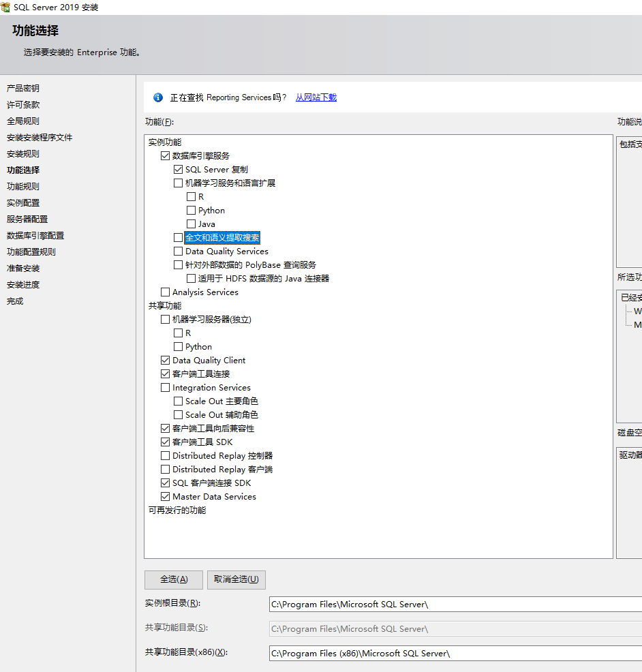642x672 pixels.
Task: Click the 取消全选(U) button
Action: pyautogui.click(x=236, y=579)
